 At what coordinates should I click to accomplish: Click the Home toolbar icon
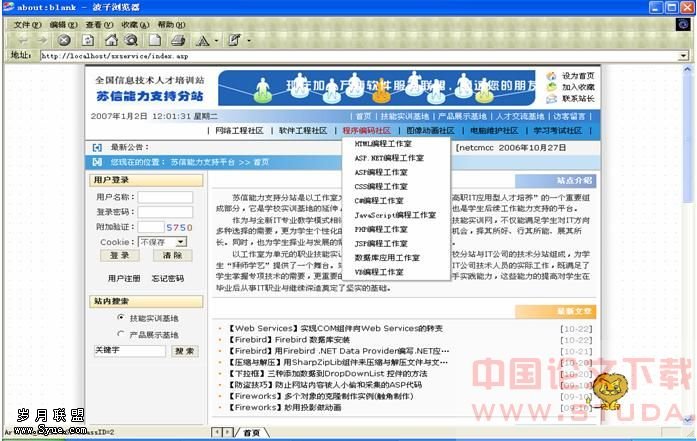[x=111, y=40]
